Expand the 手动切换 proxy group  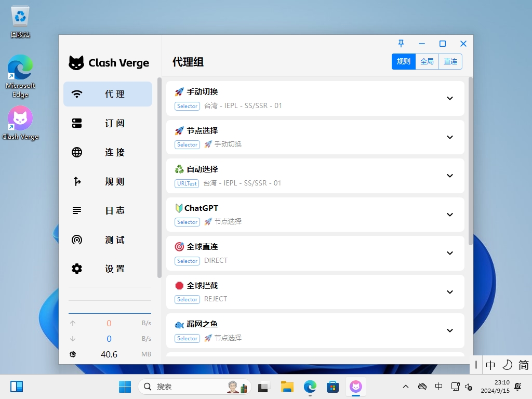(450, 98)
